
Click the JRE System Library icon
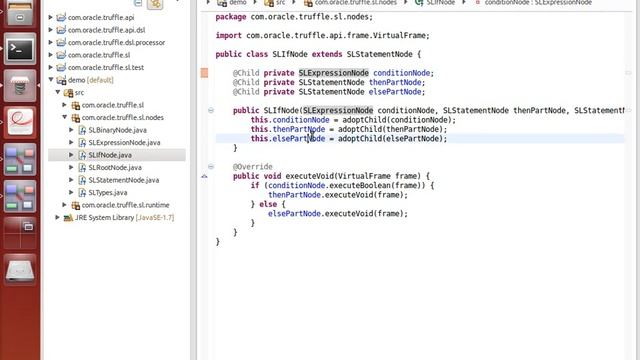tap(68, 218)
